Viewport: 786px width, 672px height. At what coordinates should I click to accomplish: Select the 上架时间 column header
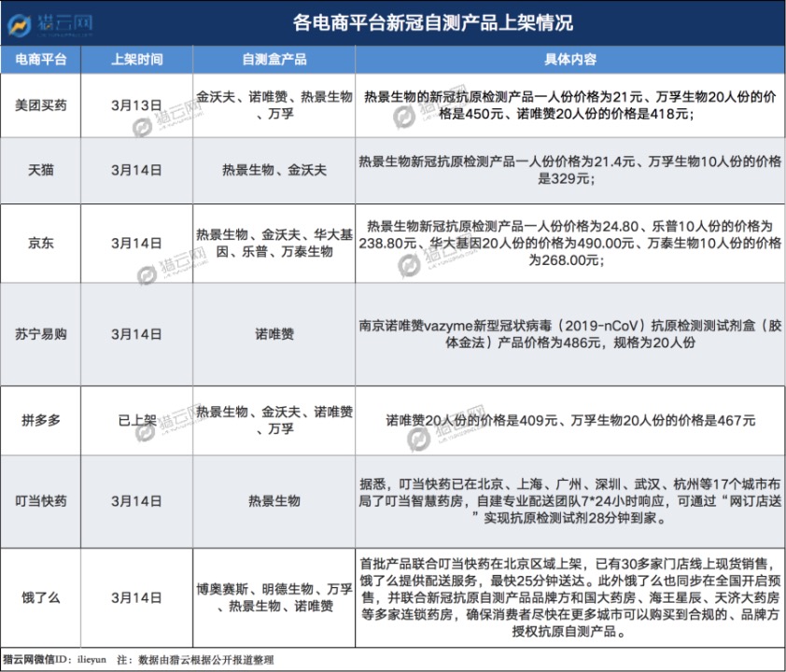pyautogui.click(x=137, y=60)
